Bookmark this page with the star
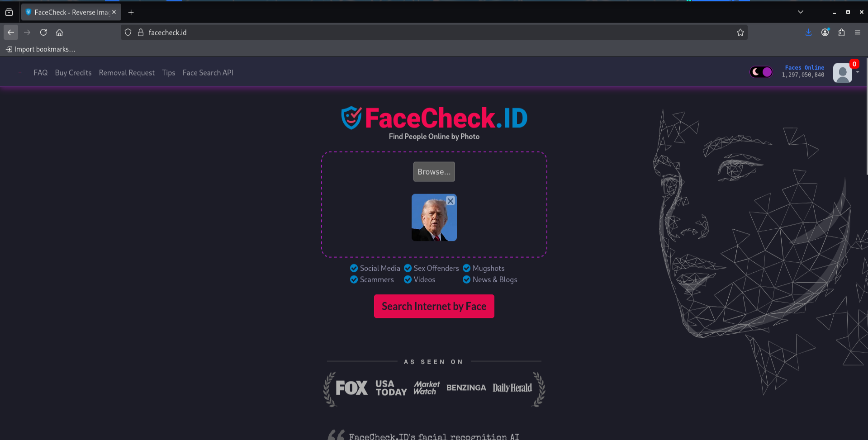This screenshot has height=440, width=868. (x=740, y=33)
